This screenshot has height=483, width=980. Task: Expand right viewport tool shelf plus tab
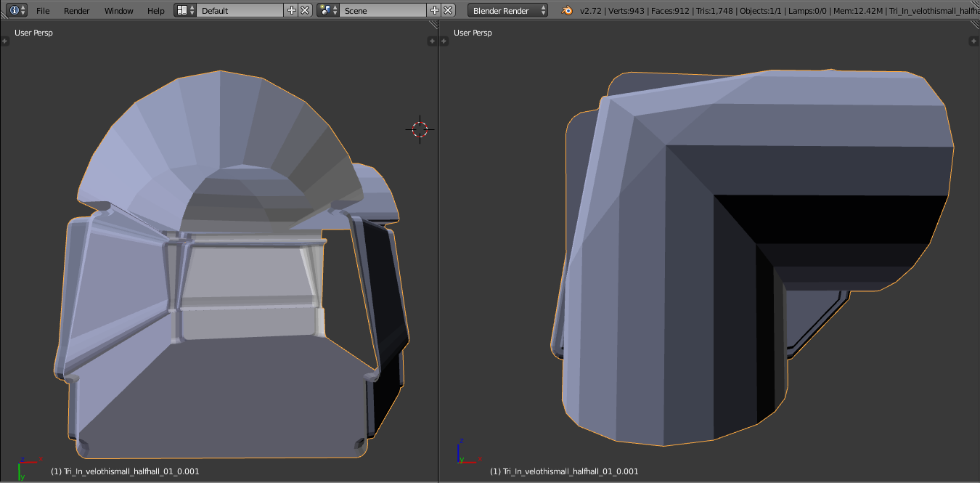(x=444, y=41)
